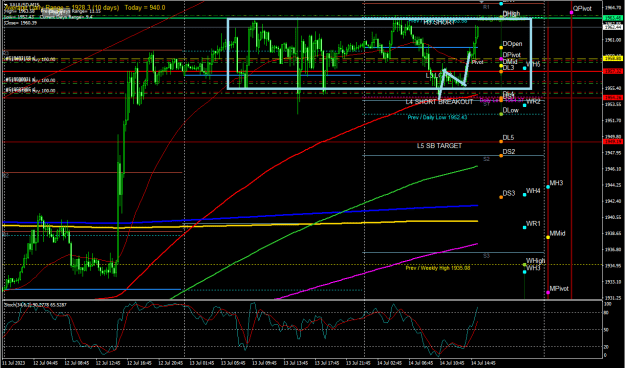Click price scale value 1940.55
The height and width of the screenshot is (368, 625).
[x=613, y=217]
